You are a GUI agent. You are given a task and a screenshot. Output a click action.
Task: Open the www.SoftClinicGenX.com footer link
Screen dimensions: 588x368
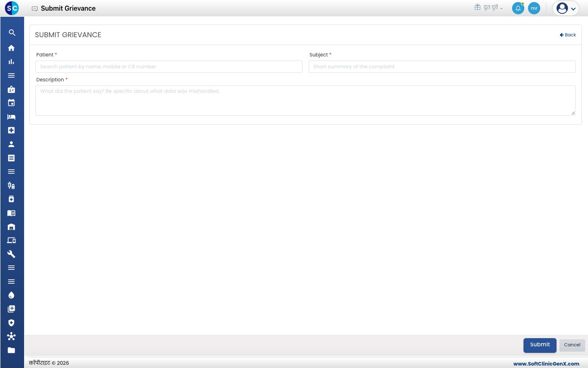tap(546, 364)
